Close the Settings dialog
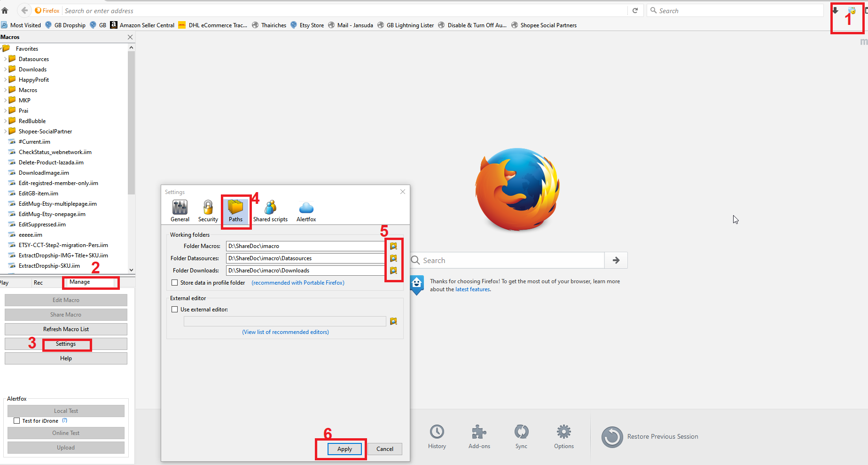This screenshot has width=868, height=465. pos(403,192)
